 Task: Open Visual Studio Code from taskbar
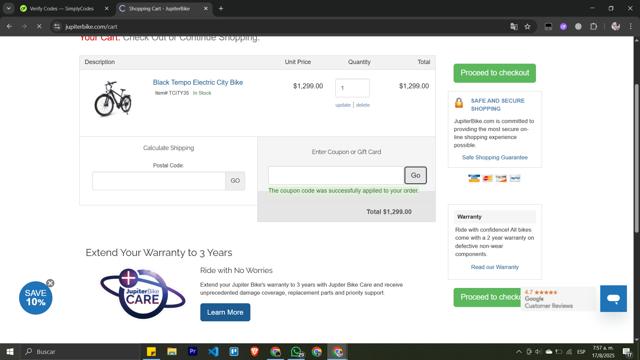tap(213, 351)
